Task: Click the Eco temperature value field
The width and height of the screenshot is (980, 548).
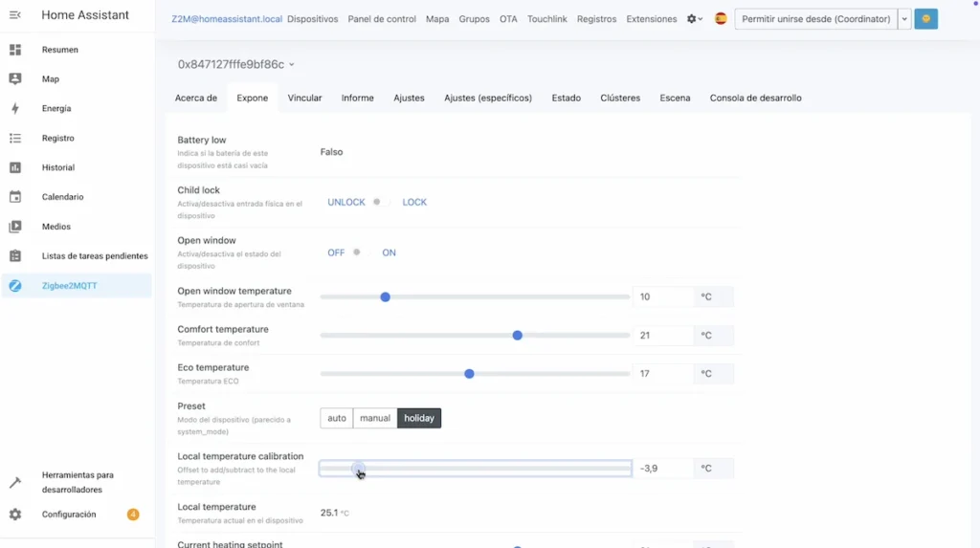Action: pos(662,374)
